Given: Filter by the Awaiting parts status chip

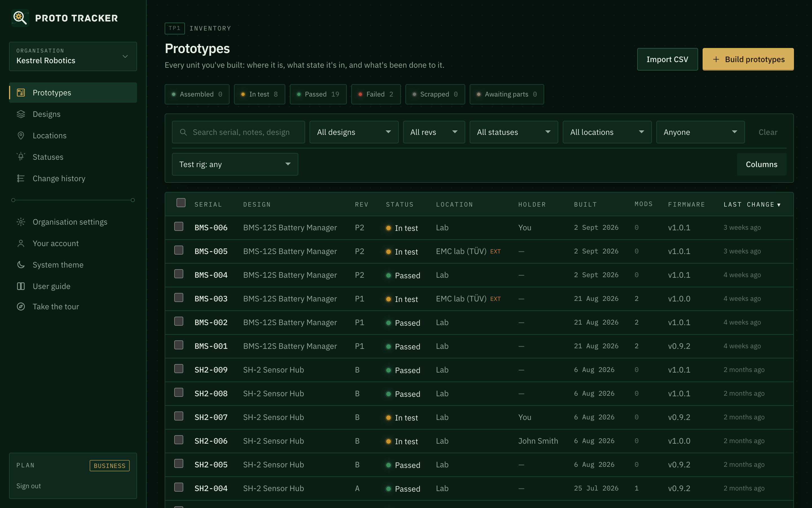Looking at the screenshot, I should click(507, 95).
